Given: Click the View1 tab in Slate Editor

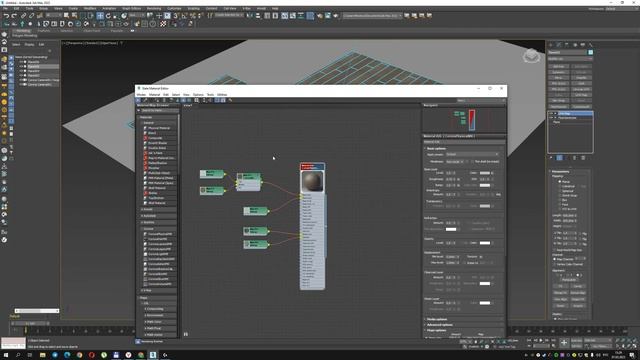Looking at the screenshot, I should click(x=188, y=105).
